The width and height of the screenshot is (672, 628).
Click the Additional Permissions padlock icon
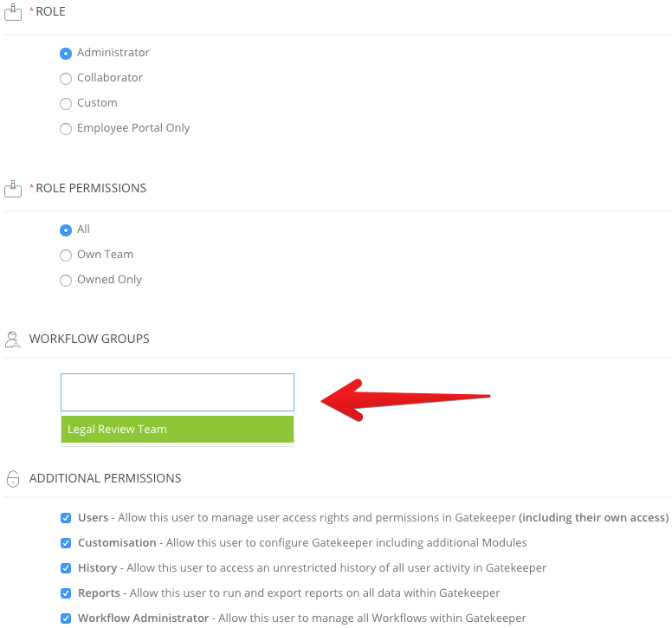tap(13, 478)
